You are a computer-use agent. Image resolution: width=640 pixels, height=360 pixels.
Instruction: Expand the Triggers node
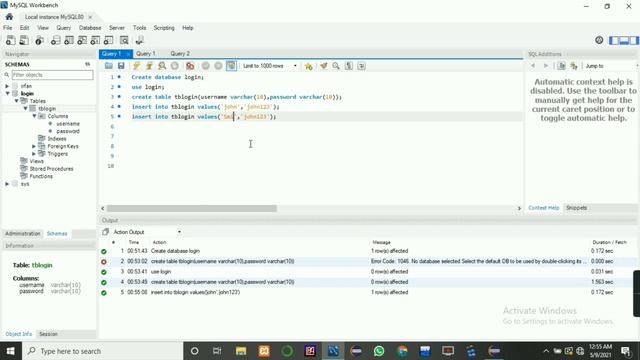click(34, 154)
